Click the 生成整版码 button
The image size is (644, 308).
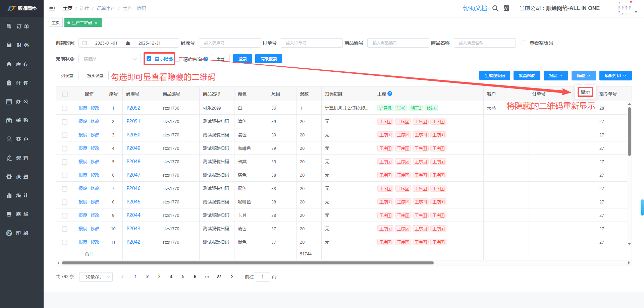pos(494,76)
